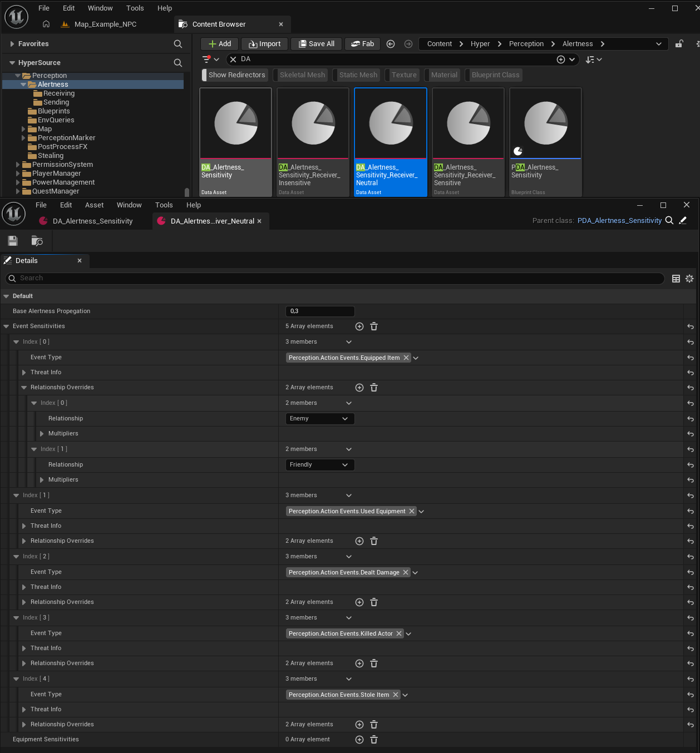The image size is (700, 753).
Task: Toggle the Blueprint Class filter
Action: (x=495, y=75)
